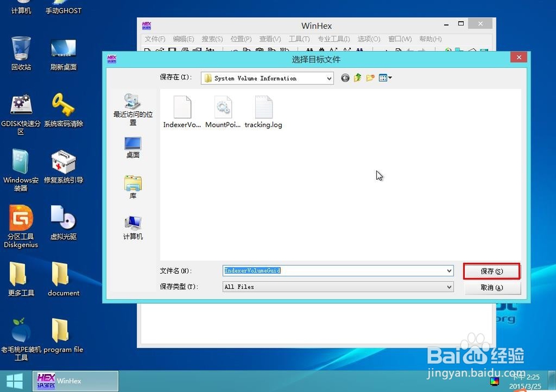Click the 保存(S) button
The width and height of the screenshot is (556, 392).
click(492, 271)
